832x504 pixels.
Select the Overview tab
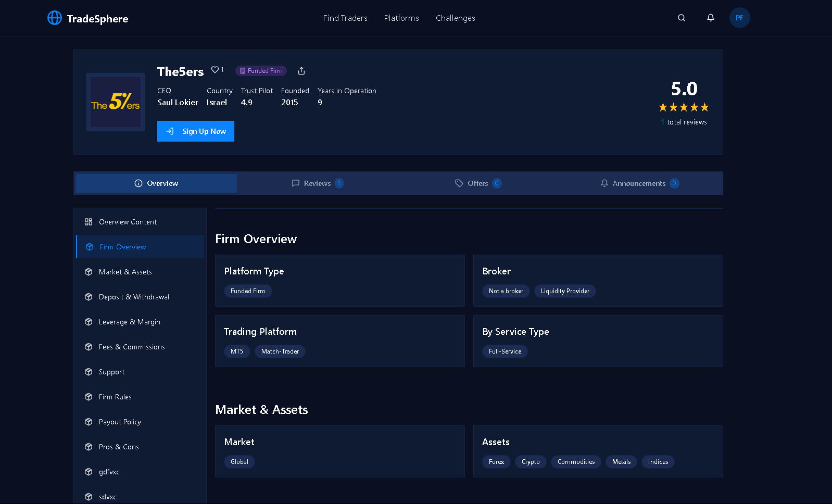pyautogui.click(x=156, y=183)
